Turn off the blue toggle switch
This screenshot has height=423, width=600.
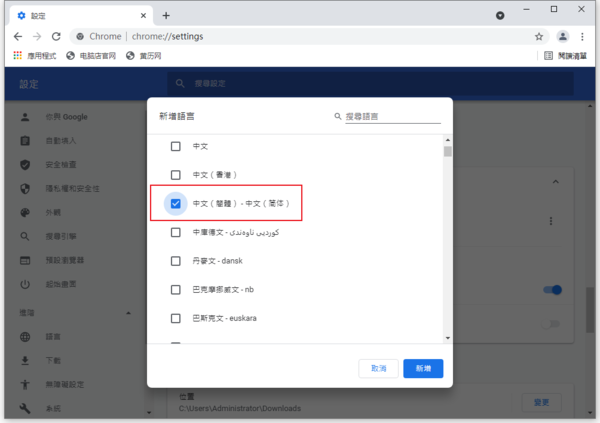(x=553, y=290)
